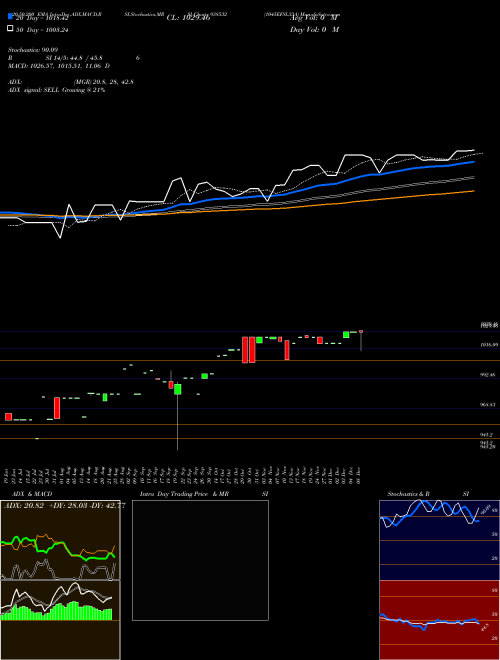Image resolution: width=500 pixels, height=660 pixels.
Task: Click the 'ADX: 20.82 +DY: 28.03 -DY: 42.77' header
Action: 64,506
